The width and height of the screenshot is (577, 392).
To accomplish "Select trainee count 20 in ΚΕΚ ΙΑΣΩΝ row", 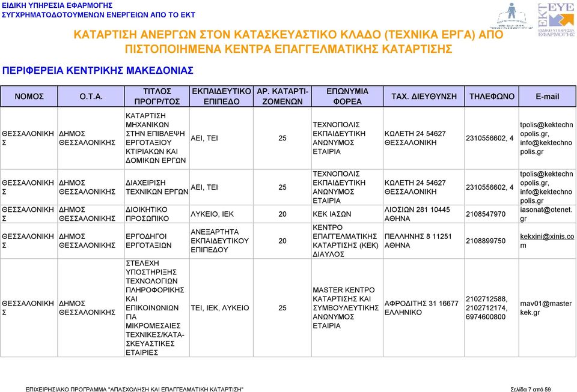I will point(282,214).
